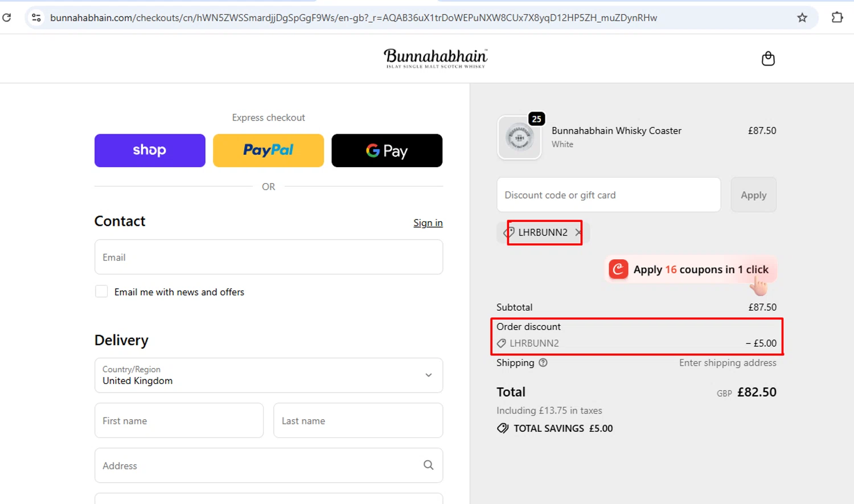This screenshot has height=504, width=854.
Task: Click the red coupon extension icon
Action: click(x=618, y=269)
